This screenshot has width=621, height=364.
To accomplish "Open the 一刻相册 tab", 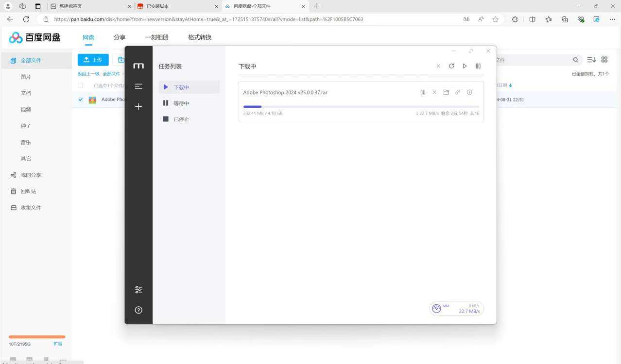I will pos(157,37).
